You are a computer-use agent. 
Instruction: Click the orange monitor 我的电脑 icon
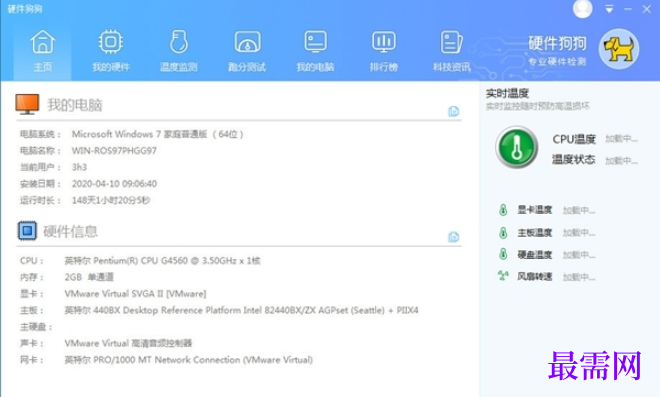[x=27, y=104]
